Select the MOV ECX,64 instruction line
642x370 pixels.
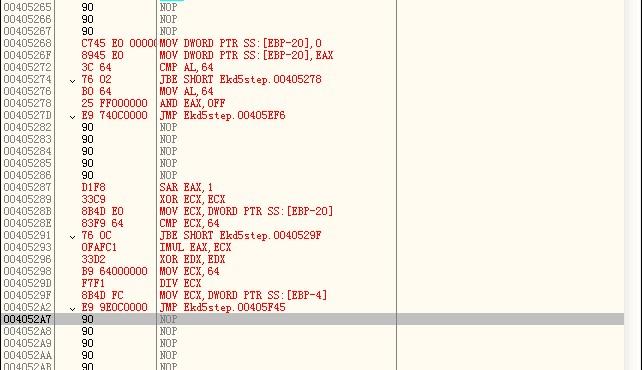190,271
